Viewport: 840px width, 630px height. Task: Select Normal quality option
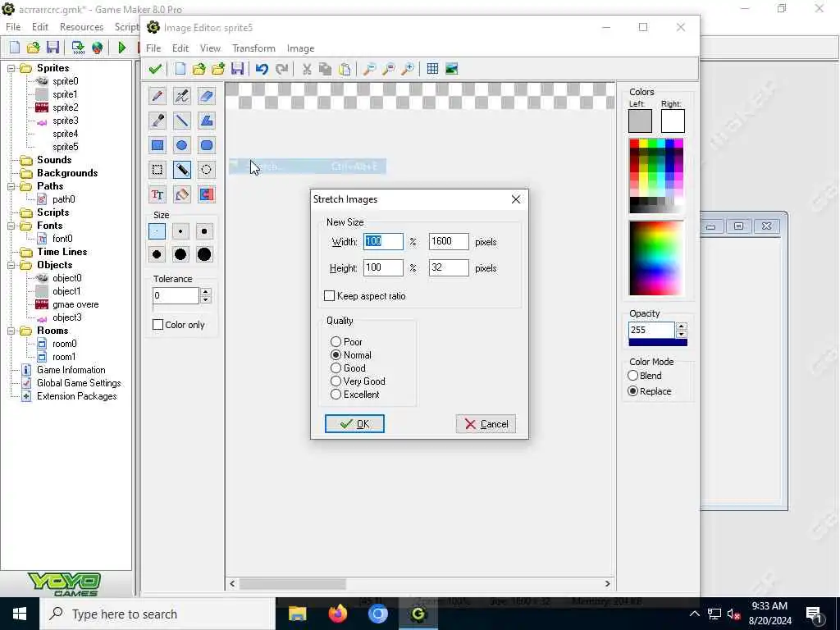coord(336,354)
